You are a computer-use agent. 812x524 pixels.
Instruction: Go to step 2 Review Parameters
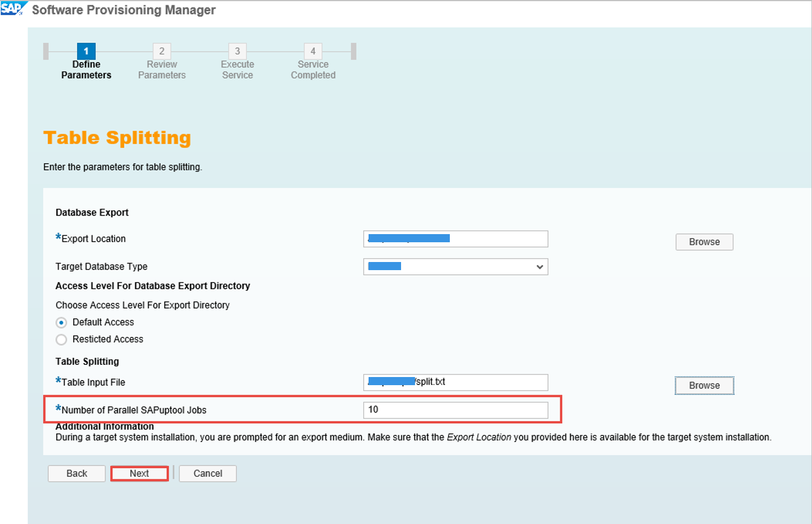(162, 62)
